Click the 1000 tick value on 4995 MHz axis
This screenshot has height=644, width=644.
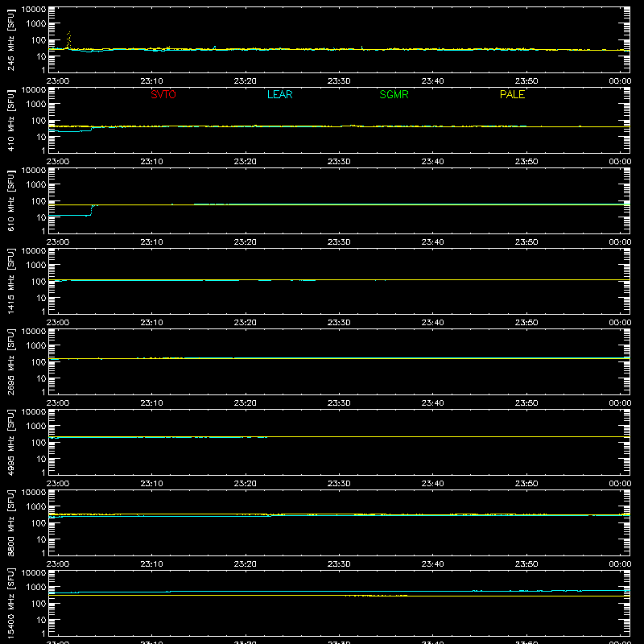coord(36,427)
